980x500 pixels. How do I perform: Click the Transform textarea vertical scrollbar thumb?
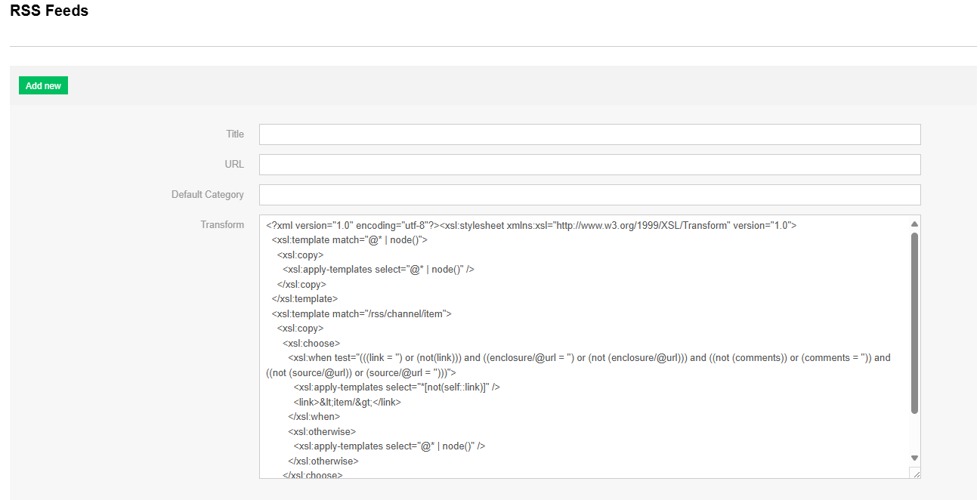pos(914,323)
